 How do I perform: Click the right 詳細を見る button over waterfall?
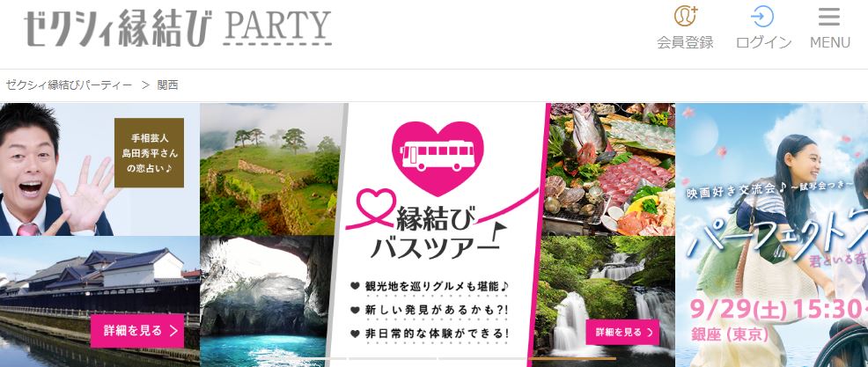(622, 332)
